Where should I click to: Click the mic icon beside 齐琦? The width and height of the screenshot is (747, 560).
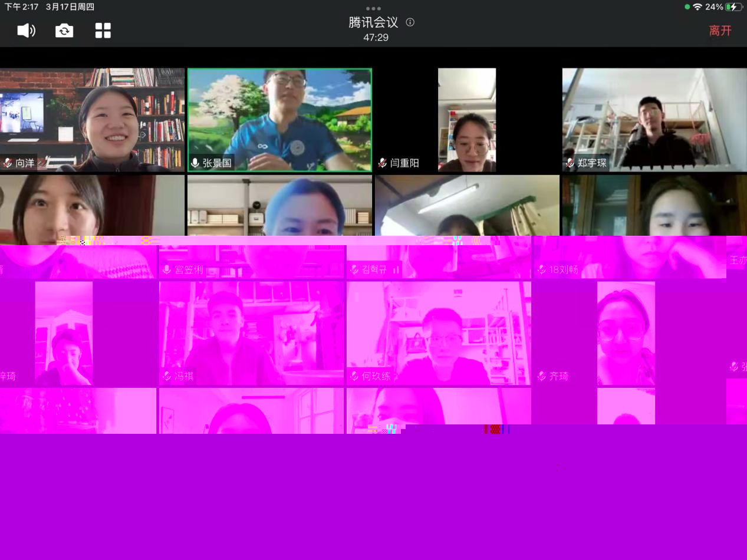point(542,376)
